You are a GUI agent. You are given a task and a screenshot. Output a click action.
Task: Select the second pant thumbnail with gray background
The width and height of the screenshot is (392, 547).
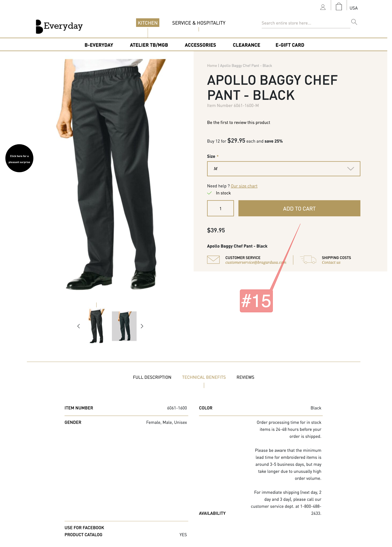[x=124, y=326]
